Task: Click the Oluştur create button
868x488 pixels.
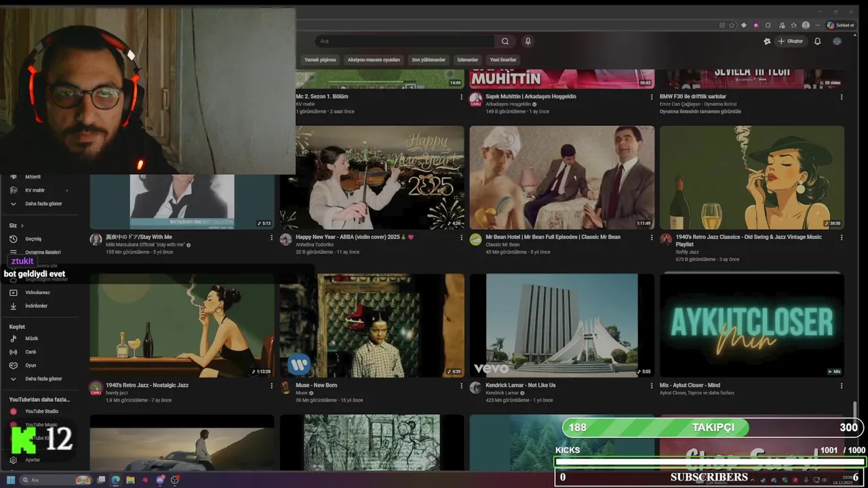Action: pyautogui.click(x=790, y=41)
